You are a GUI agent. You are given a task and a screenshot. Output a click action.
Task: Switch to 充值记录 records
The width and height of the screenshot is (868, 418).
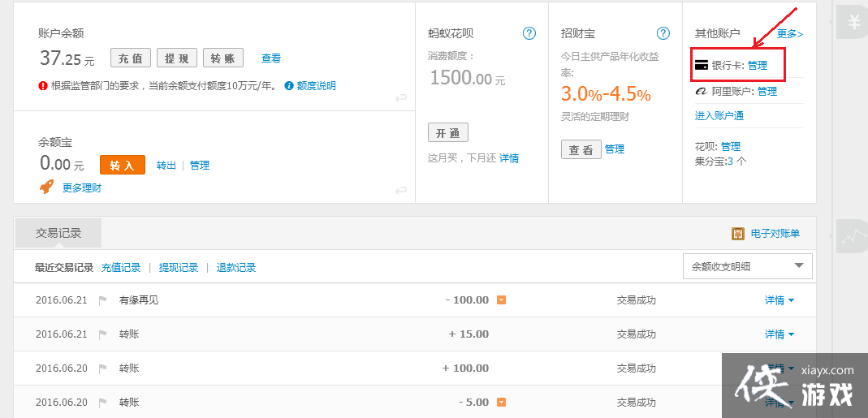121,267
